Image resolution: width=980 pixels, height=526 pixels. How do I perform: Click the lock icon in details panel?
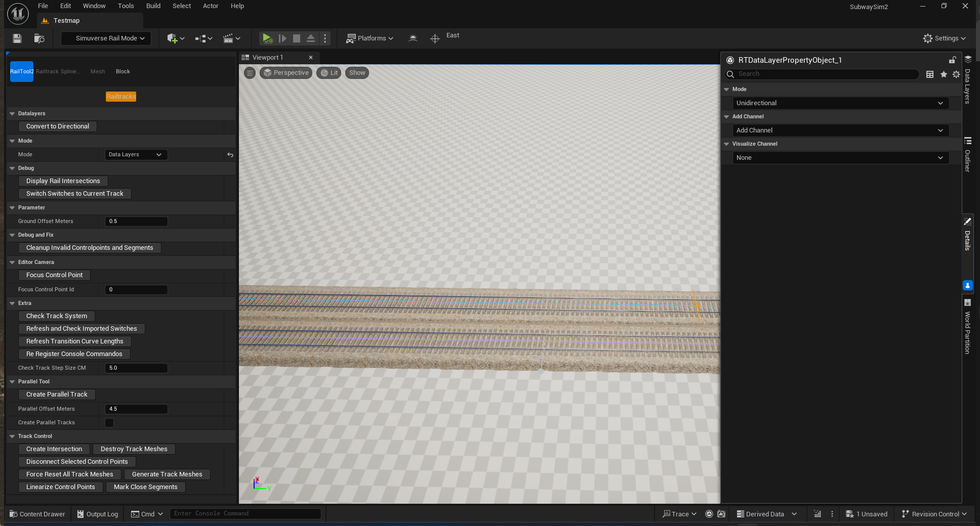[952, 60]
